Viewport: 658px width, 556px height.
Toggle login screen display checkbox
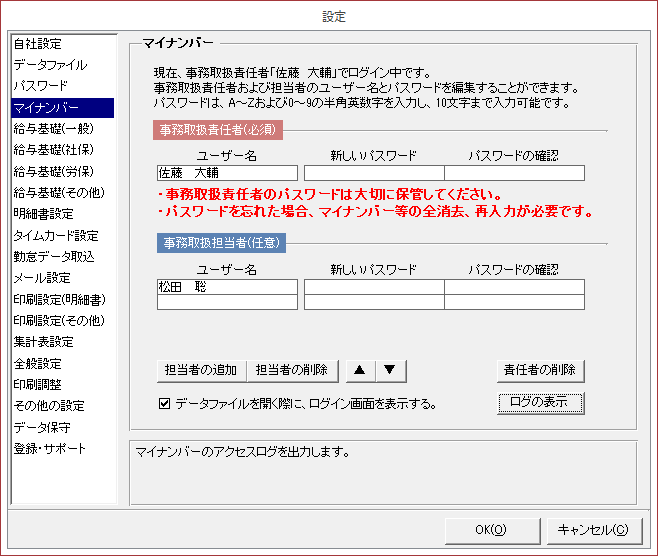pos(164,404)
